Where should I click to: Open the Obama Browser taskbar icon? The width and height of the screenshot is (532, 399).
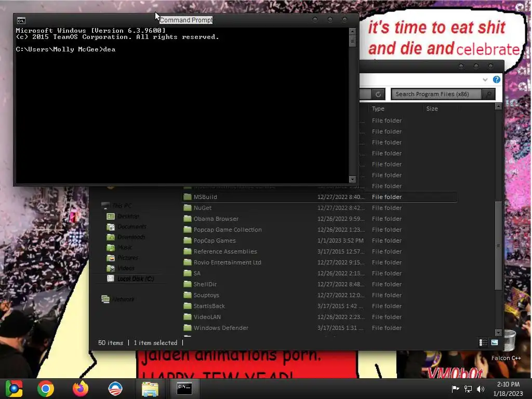coord(115,389)
